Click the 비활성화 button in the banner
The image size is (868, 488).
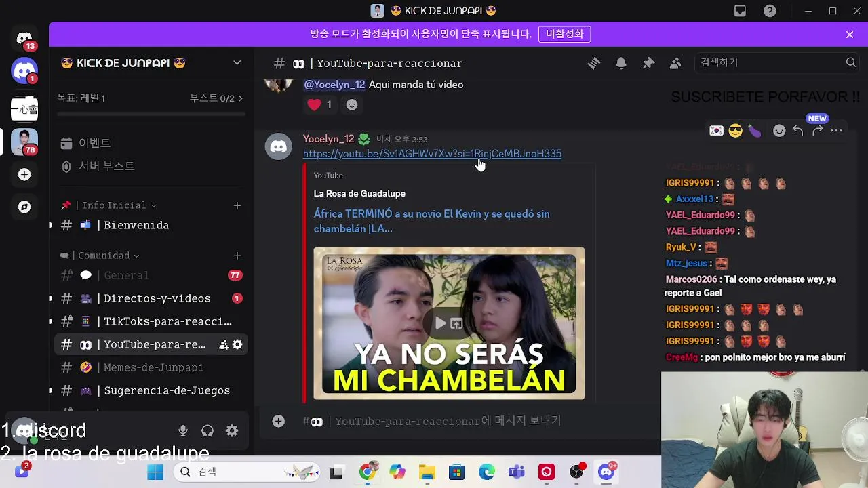pos(564,34)
